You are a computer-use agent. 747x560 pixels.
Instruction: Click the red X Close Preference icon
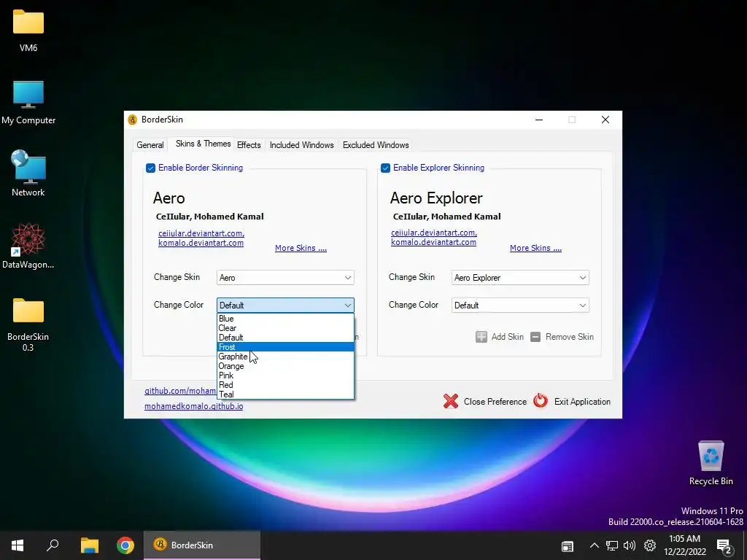tap(450, 402)
